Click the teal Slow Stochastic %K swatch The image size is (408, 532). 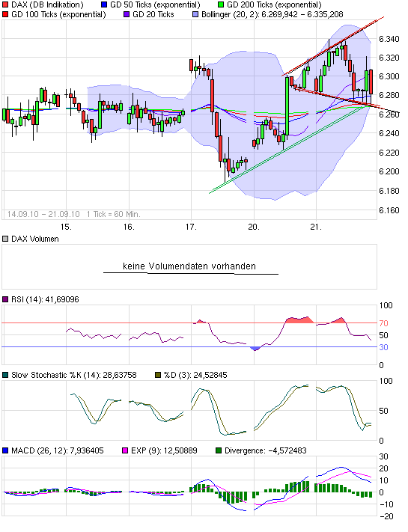(x=5, y=375)
